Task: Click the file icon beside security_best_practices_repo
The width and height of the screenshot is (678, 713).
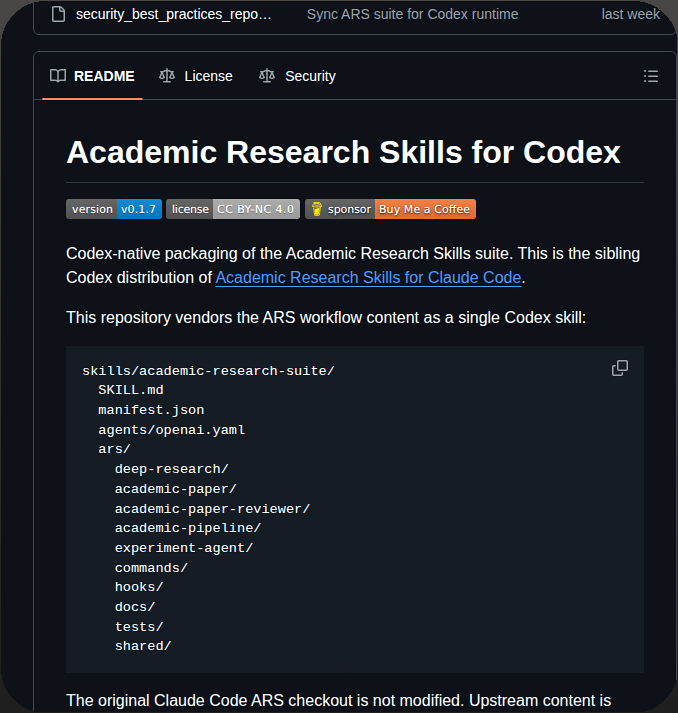Action: pyautogui.click(x=58, y=14)
